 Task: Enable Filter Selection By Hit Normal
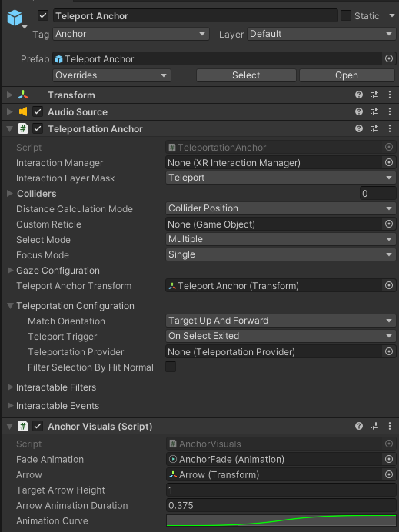pyautogui.click(x=171, y=367)
